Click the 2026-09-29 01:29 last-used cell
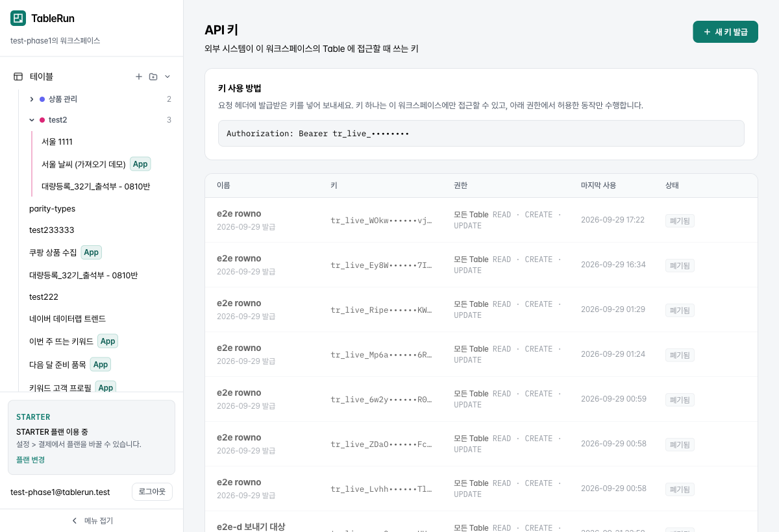Viewport: 779px width, 532px height. (x=613, y=309)
